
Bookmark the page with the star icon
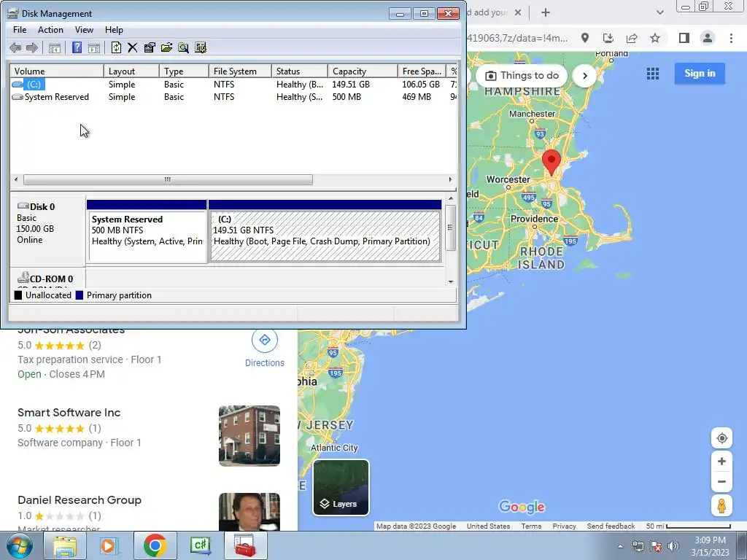click(x=655, y=38)
